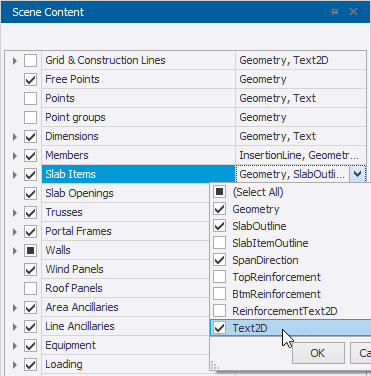Uncheck Geometry in the dropdown list
The height and width of the screenshot is (376, 371).
219,209
